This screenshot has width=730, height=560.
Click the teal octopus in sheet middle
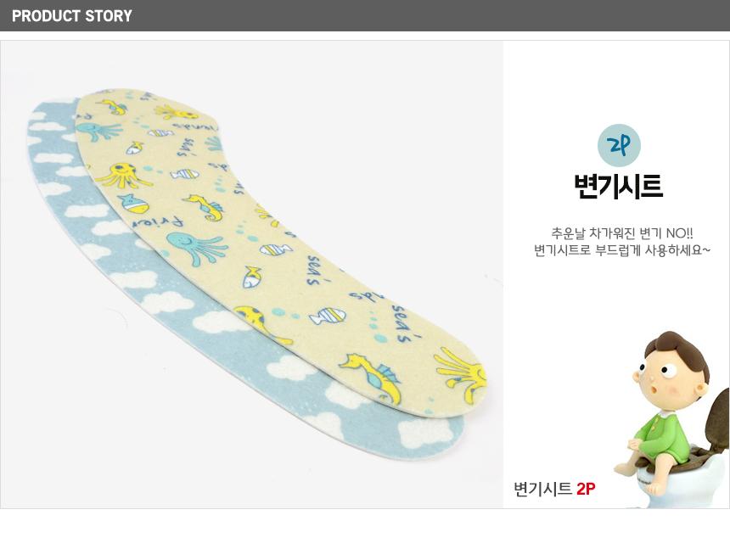tap(195, 247)
